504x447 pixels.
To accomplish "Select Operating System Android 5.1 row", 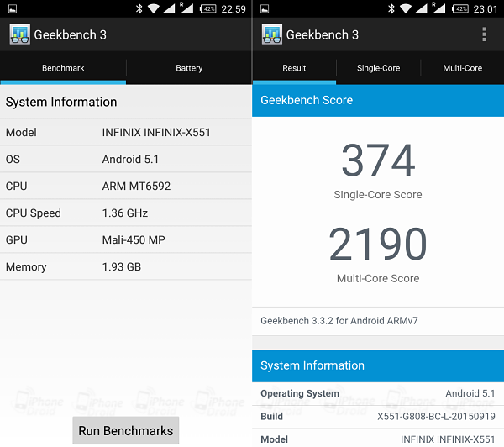I will point(378,393).
